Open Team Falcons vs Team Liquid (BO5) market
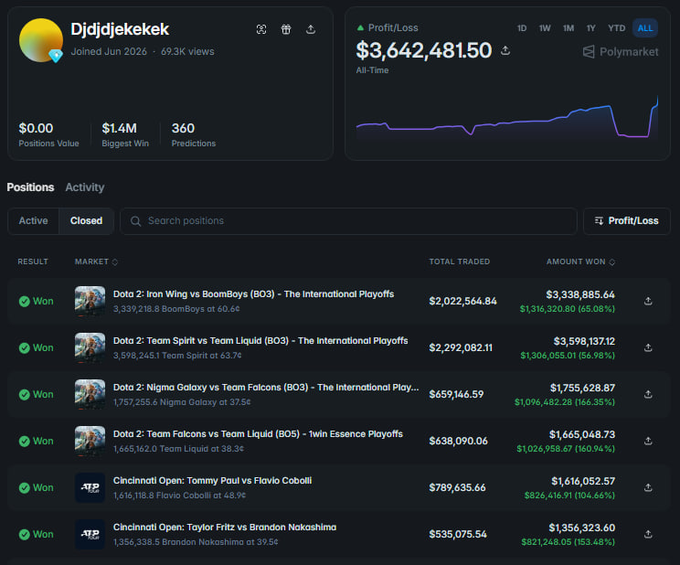Image resolution: width=680 pixels, height=565 pixels. pos(258,434)
